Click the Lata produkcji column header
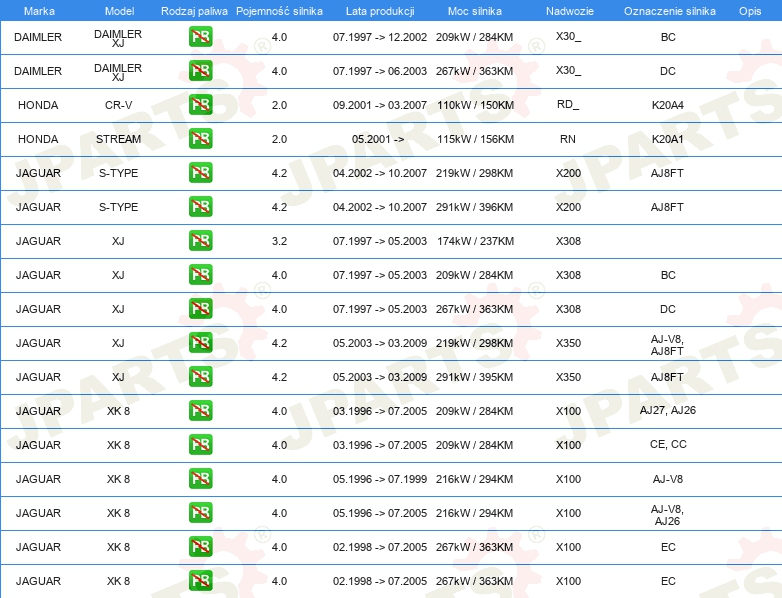Image resolution: width=782 pixels, height=598 pixels. (x=380, y=11)
